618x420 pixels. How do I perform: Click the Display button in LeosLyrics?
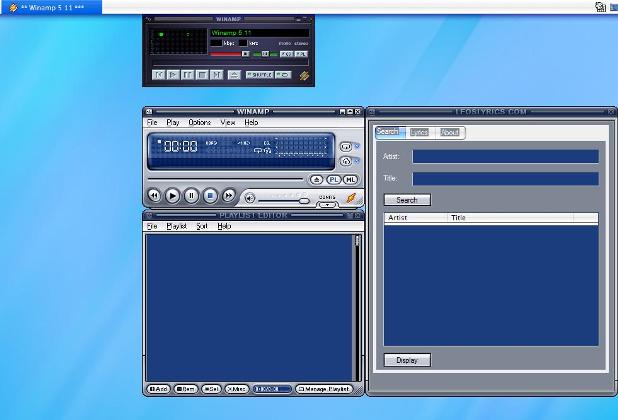click(407, 360)
